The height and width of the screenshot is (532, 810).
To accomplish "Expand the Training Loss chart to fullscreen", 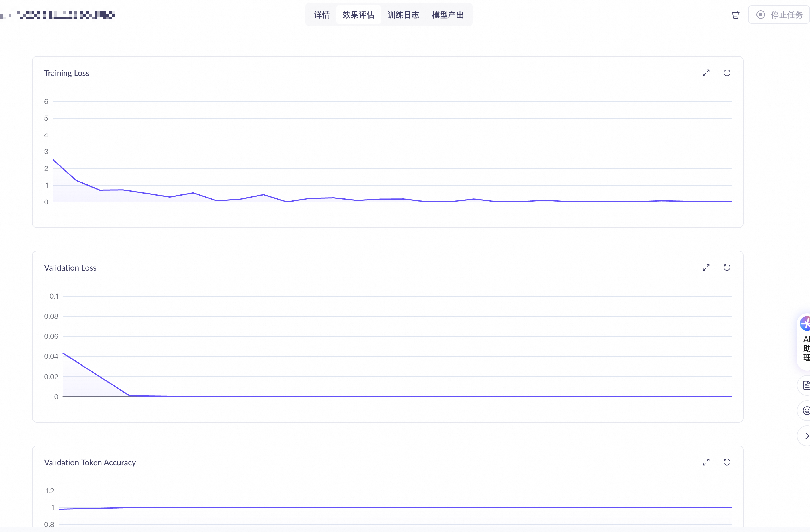I will 706,73.
